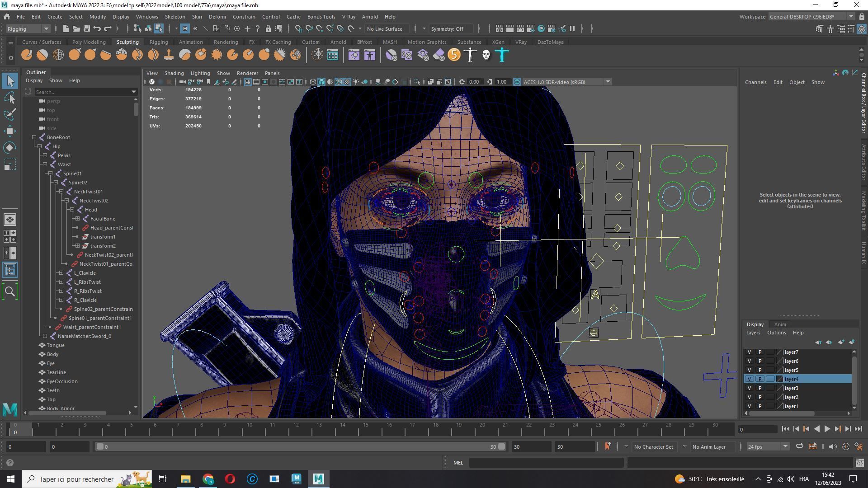Switch to the Poly Modeling shelf tab

89,42
